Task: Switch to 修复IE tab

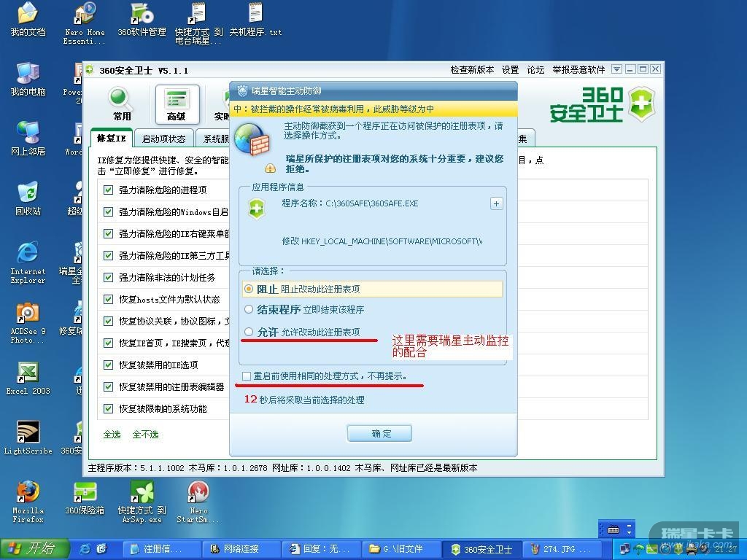Action: pos(112,138)
